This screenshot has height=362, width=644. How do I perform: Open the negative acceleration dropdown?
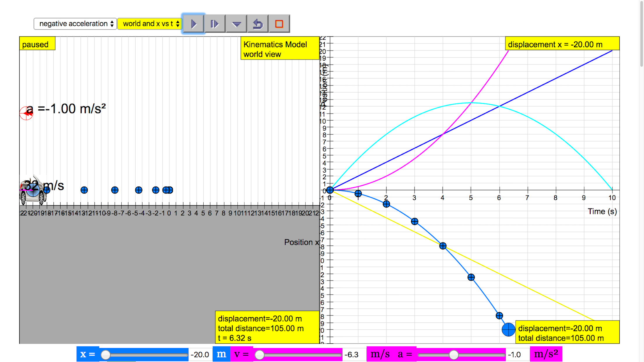click(75, 24)
